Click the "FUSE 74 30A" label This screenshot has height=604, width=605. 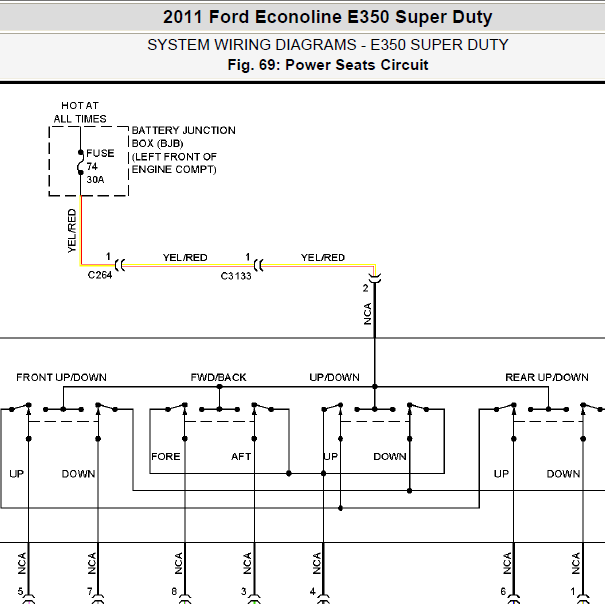click(x=100, y=166)
